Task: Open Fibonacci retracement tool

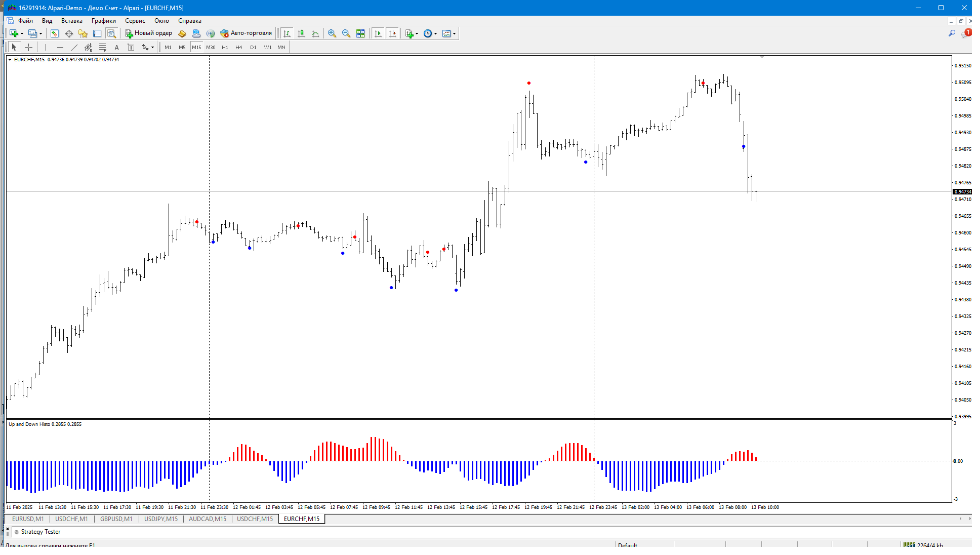Action: [103, 47]
